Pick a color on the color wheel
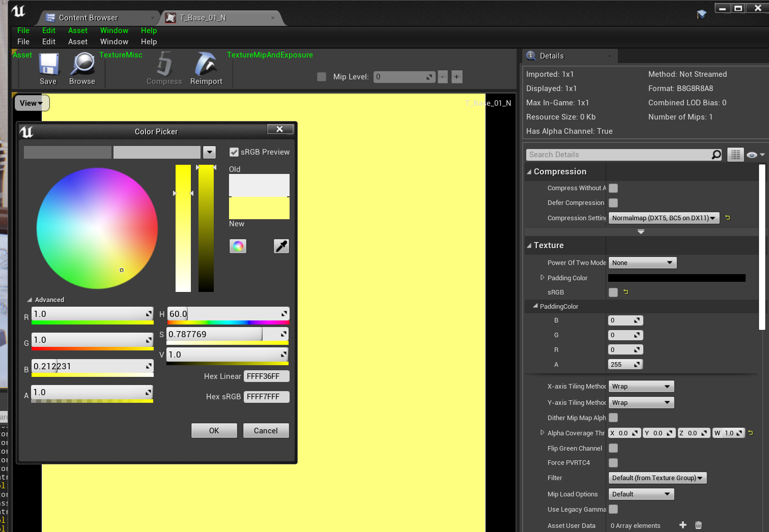This screenshot has height=532, width=769. point(97,228)
